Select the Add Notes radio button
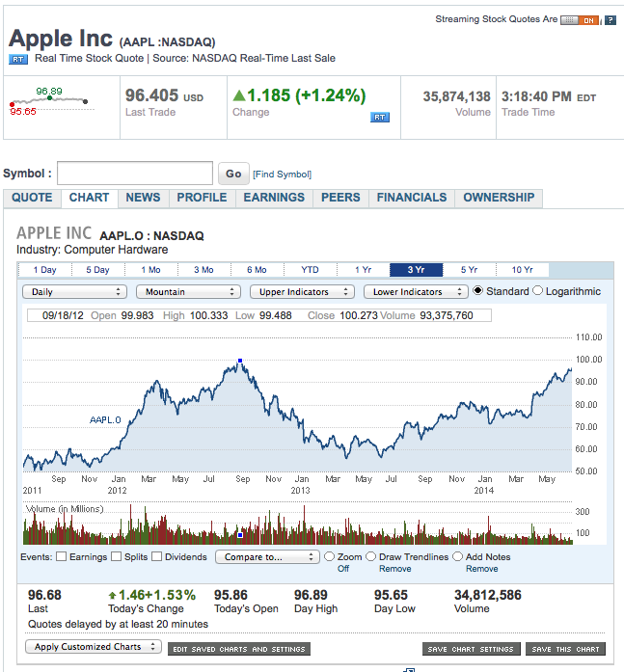The width and height of the screenshot is (624, 672). click(x=458, y=556)
